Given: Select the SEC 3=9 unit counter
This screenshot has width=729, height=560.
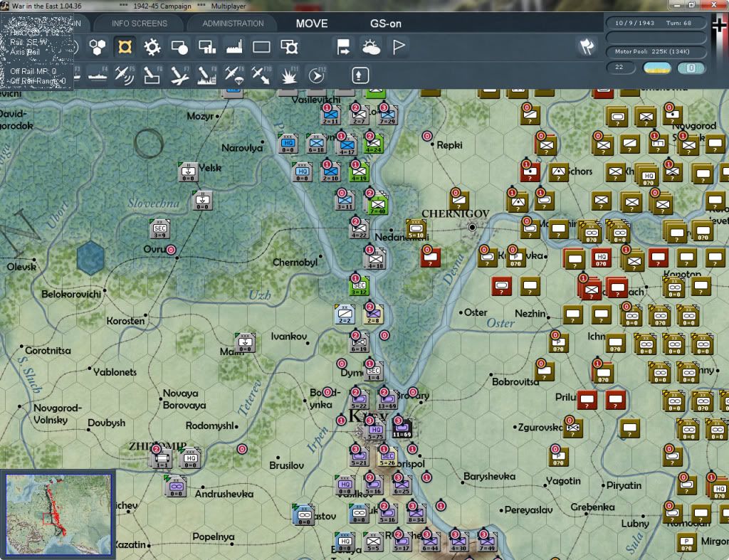Looking at the screenshot, I should 160,228.
